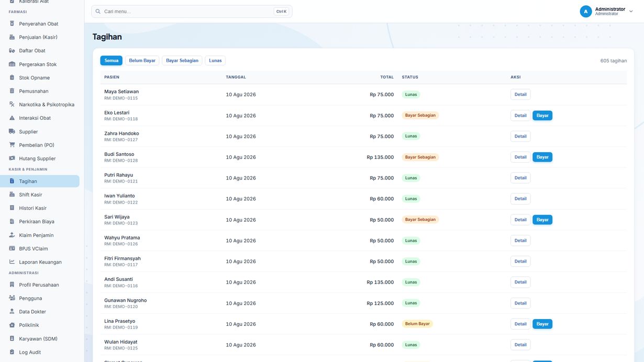
Task: Select the Lunas filter tab
Action: 215,61
